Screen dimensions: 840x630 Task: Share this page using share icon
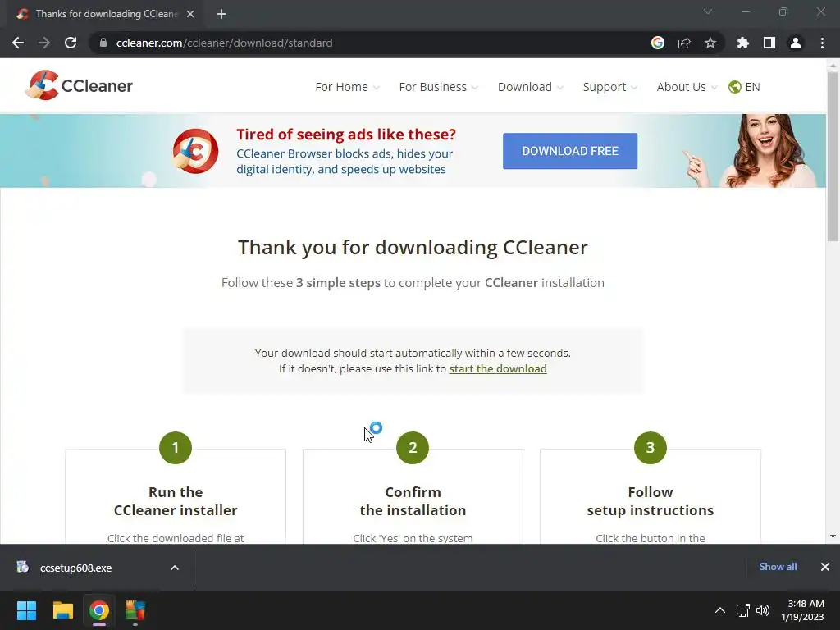pyautogui.click(x=684, y=43)
